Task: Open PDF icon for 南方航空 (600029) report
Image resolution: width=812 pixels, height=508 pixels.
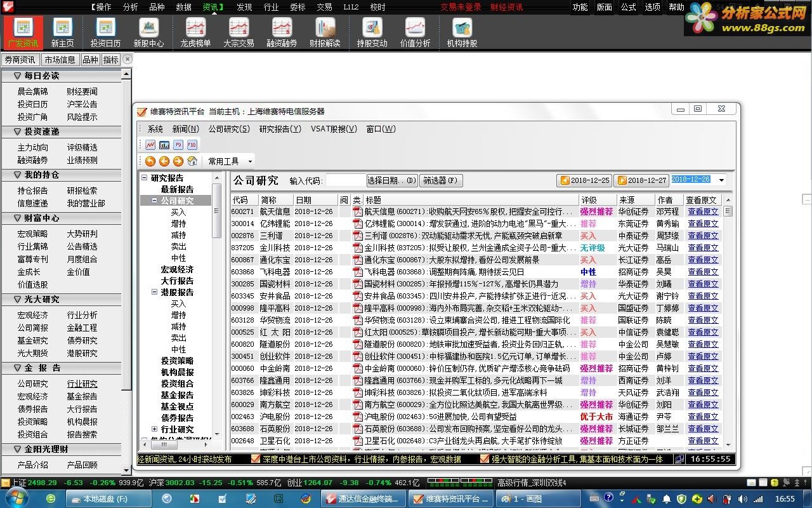Action: pyautogui.click(x=358, y=404)
